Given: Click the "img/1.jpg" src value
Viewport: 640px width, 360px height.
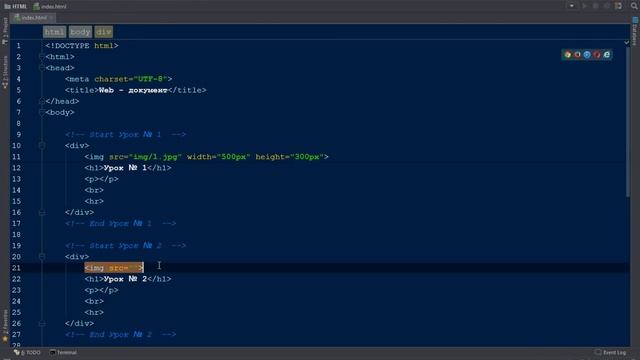Looking at the screenshot, I should (155, 157).
